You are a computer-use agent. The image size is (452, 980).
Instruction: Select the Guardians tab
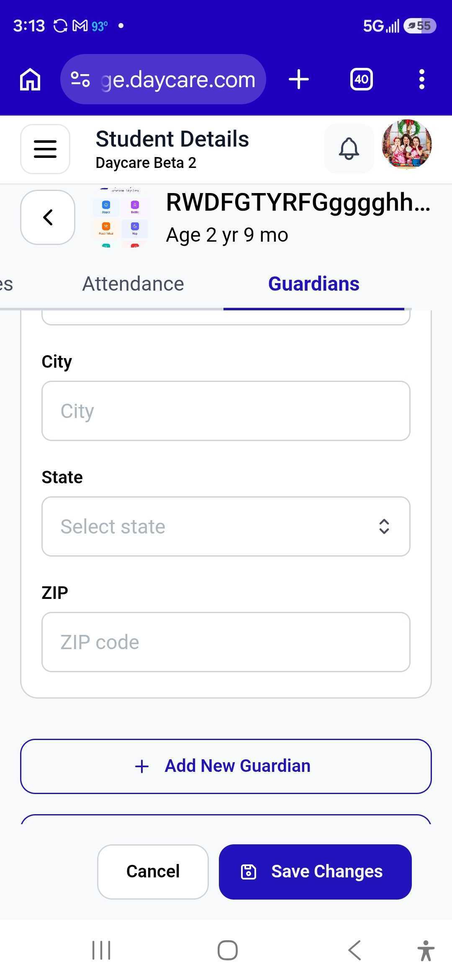point(314,284)
